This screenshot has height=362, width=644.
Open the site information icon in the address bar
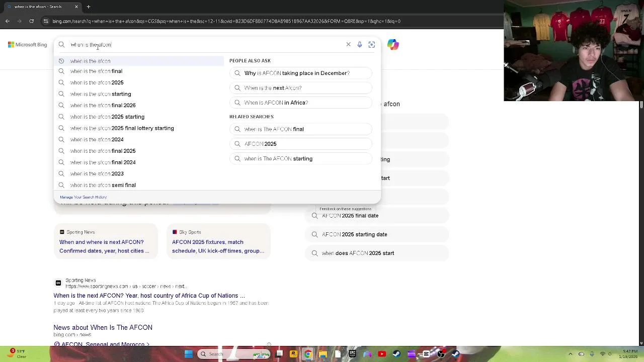46,21
